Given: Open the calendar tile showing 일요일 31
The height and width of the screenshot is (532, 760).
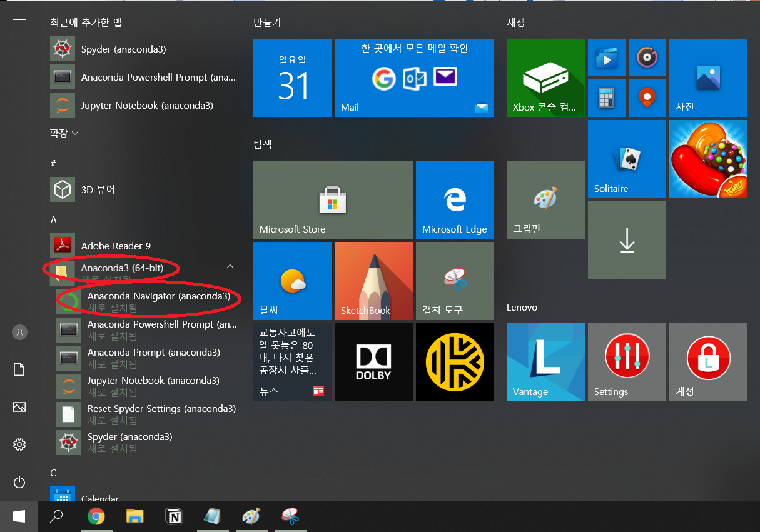Looking at the screenshot, I should 292,78.
